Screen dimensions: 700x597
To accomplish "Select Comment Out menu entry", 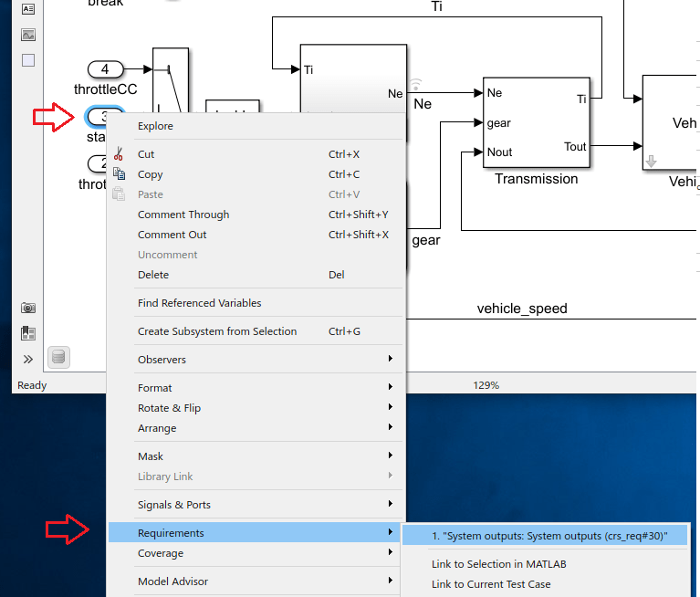I will click(x=172, y=235).
